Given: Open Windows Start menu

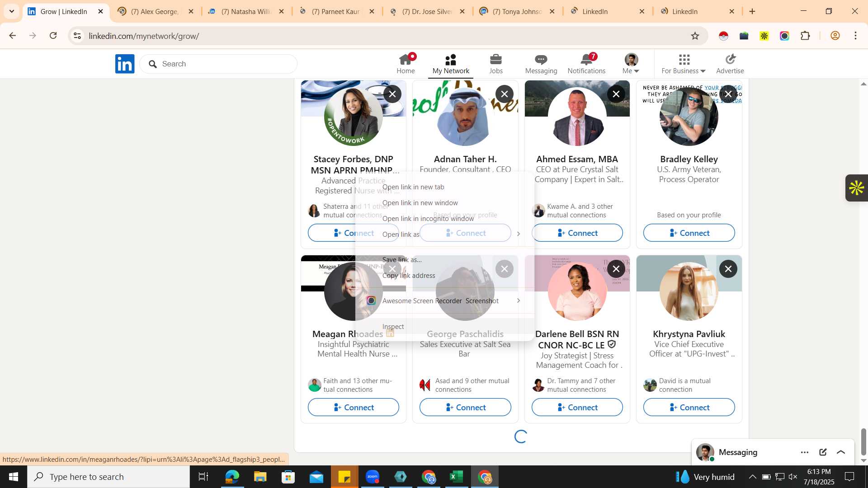Looking at the screenshot, I should (14, 477).
